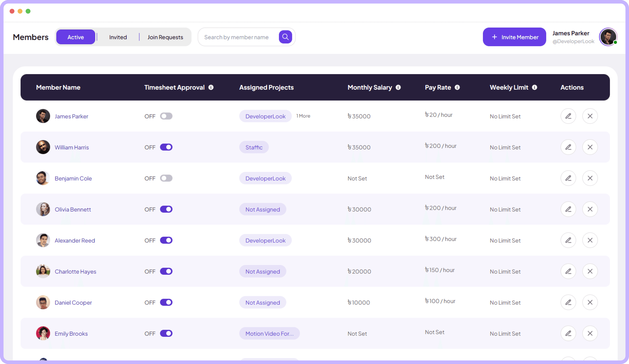The width and height of the screenshot is (629, 364).
Task: Open edit options for William Harris
Action: (x=568, y=147)
